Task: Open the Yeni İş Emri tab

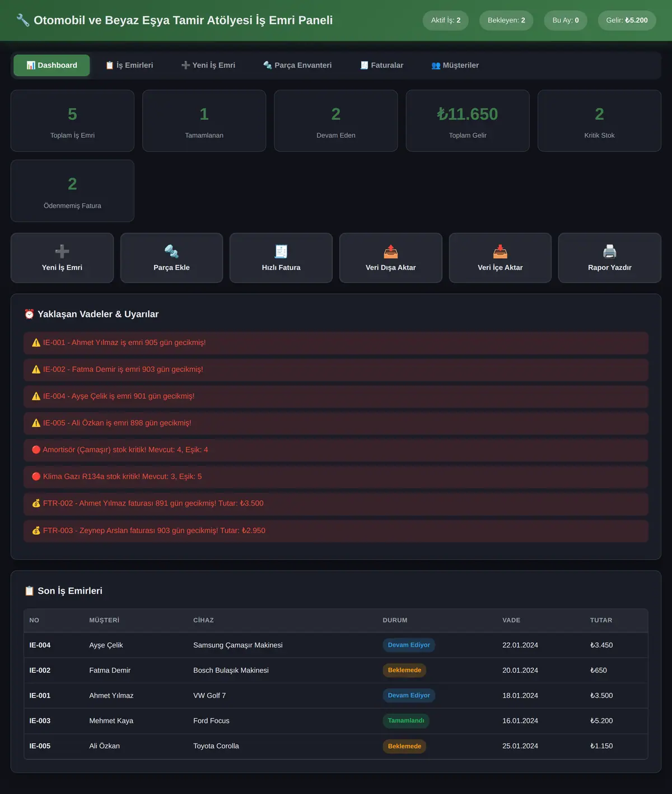Action: click(208, 66)
